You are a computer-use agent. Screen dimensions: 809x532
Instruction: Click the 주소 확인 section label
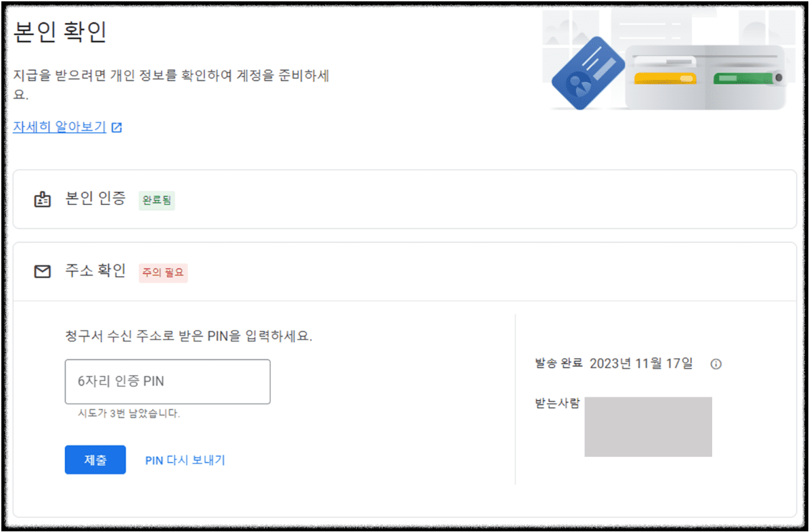tap(95, 271)
